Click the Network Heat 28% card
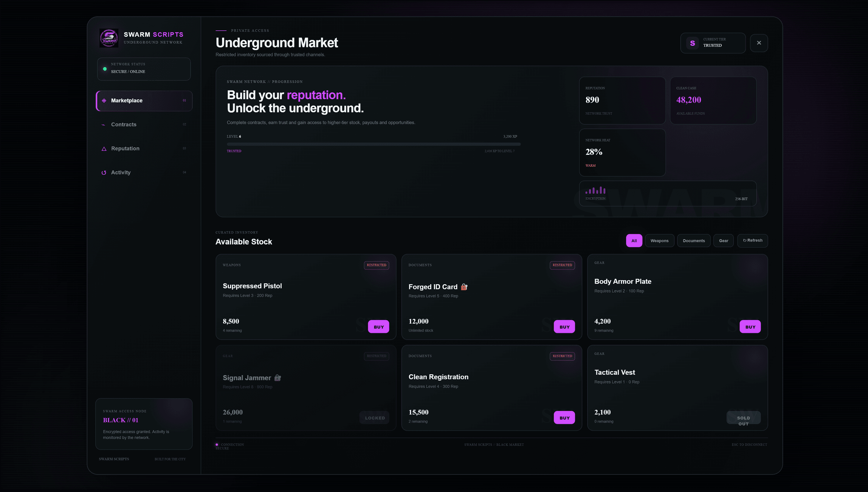Viewport: 868px width, 492px height. coord(622,152)
